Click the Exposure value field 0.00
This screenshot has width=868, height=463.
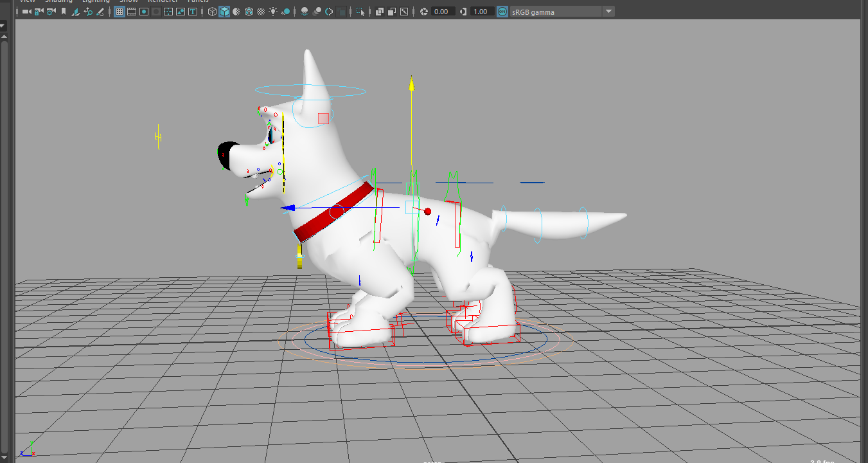coord(443,12)
